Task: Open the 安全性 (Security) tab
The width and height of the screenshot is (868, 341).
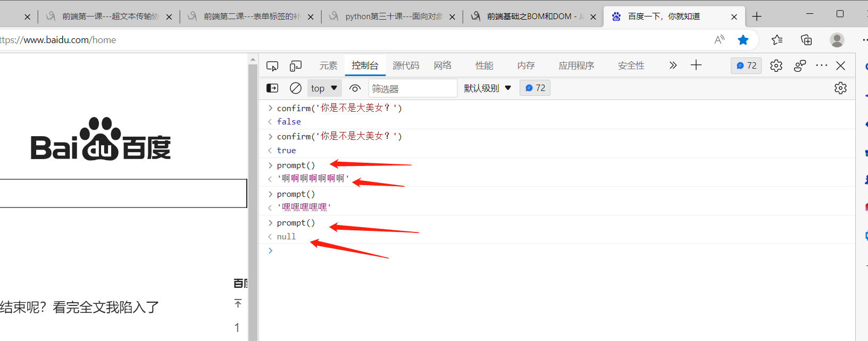Action: pos(631,65)
